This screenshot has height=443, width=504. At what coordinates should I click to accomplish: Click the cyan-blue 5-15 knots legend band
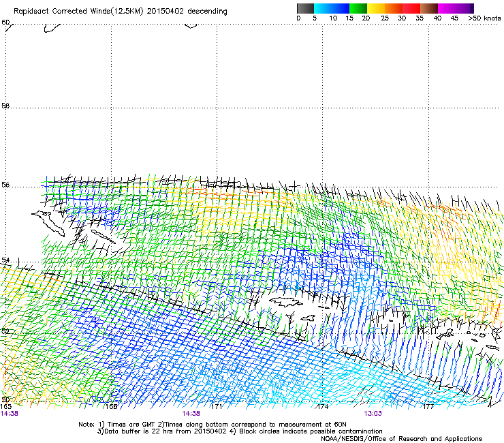pyautogui.click(x=332, y=8)
